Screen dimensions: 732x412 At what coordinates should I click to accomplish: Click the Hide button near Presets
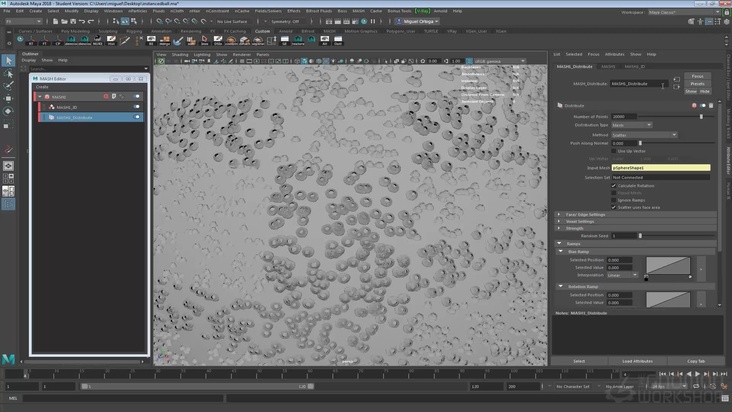point(704,91)
